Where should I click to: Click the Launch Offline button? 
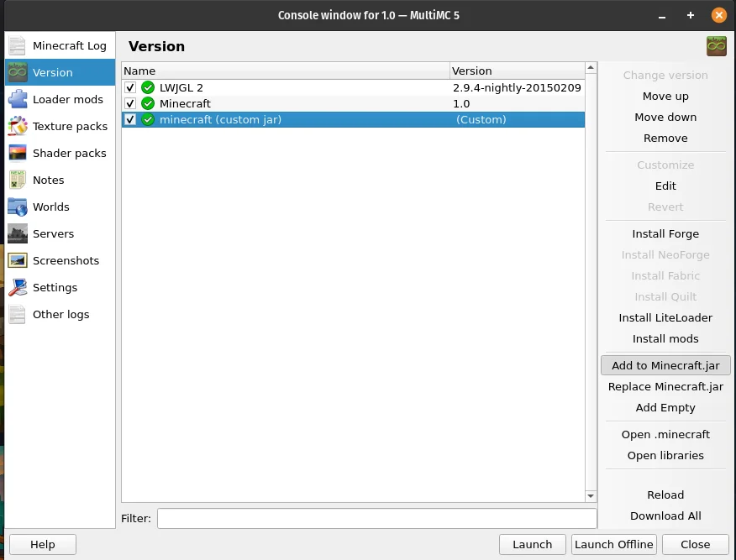(614, 544)
